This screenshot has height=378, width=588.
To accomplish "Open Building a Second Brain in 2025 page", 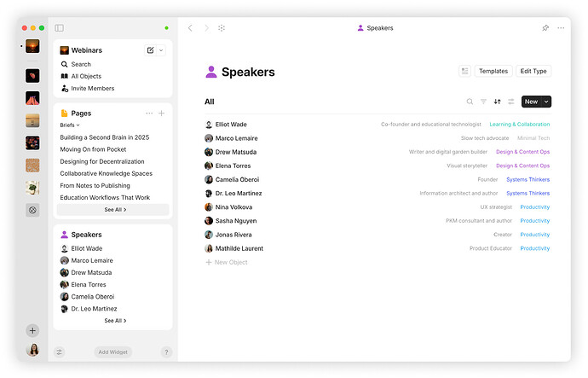I will tap(105, 137).
